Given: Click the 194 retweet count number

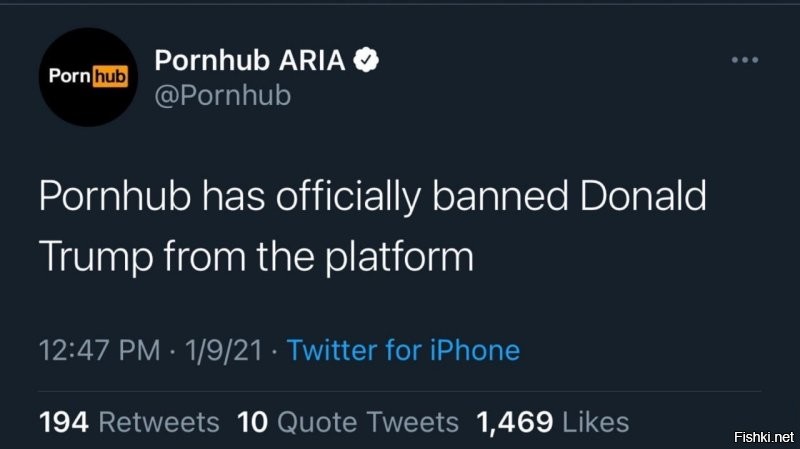Looking at the screenshot, I should [x=64, y=422].
